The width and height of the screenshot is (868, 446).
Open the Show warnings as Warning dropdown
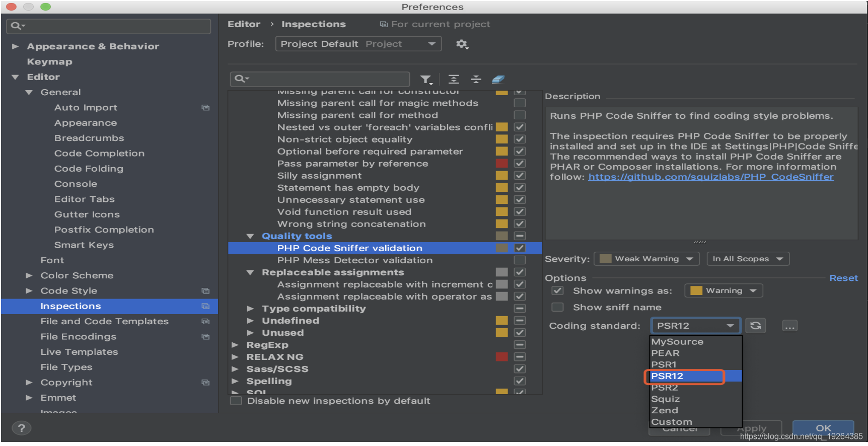724,291
